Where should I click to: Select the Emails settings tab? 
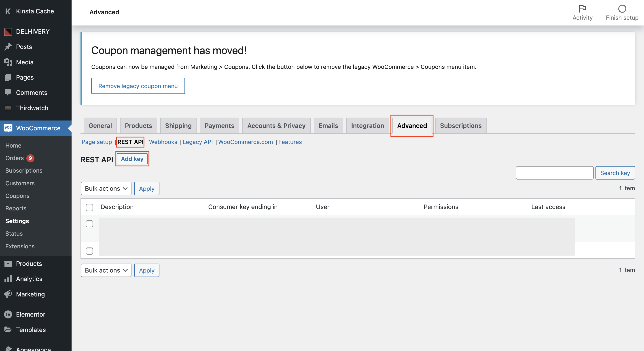pyautogui.click(x=328, y=125)
